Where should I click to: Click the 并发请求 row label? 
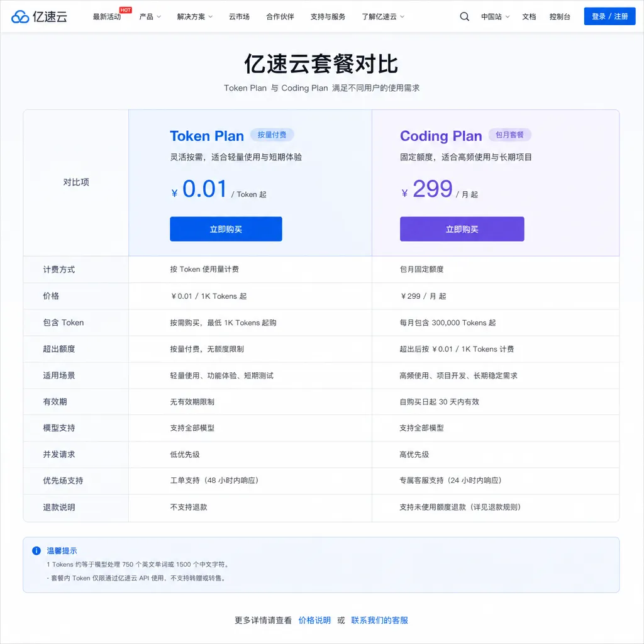click(x=58, y=454)
